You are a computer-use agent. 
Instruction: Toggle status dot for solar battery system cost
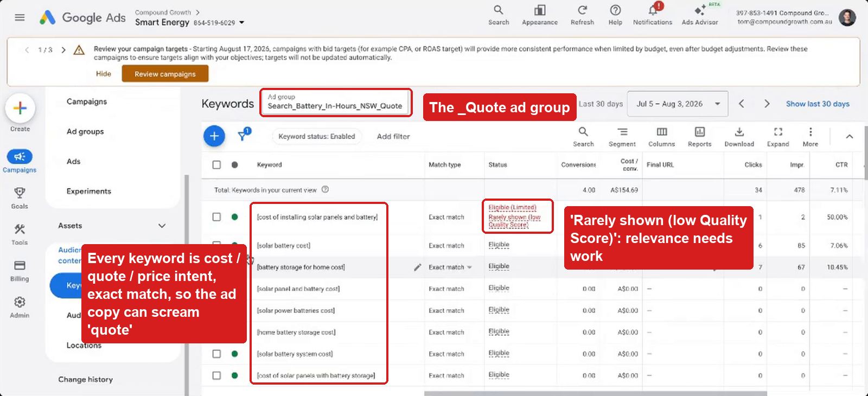tap(234, 354)
